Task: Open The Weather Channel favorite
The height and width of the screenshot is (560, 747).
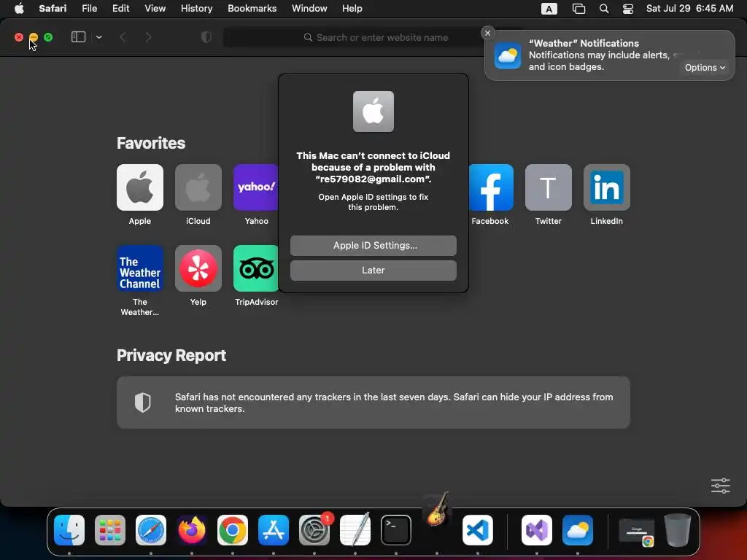Action: 139,268
